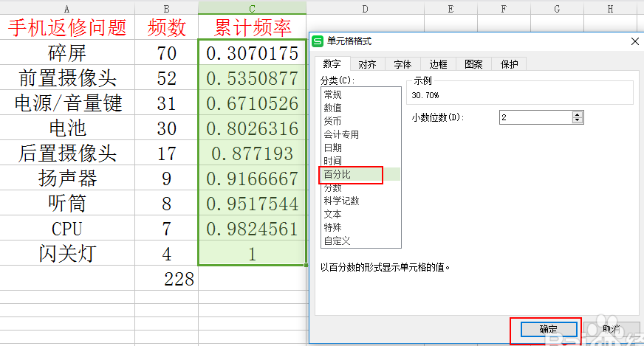Click the 取消 button
The height and width of the screenshot is (346, 644).
click(612, 329)
